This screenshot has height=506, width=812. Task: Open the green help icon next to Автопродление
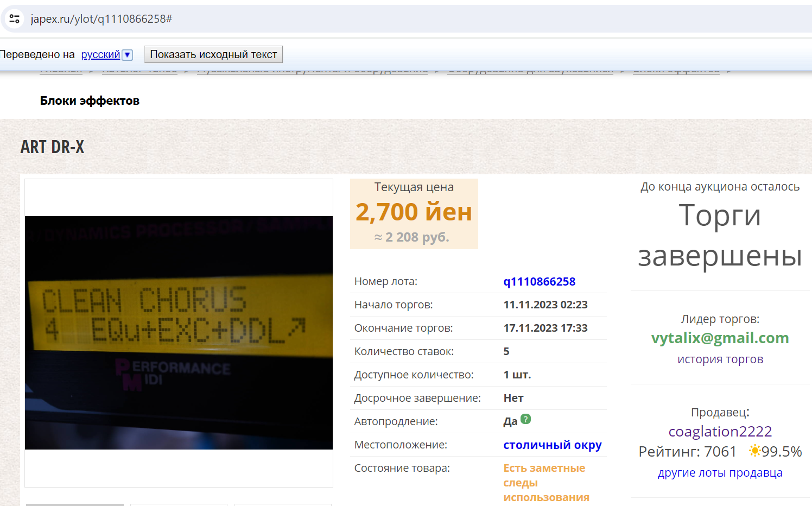[x=525, y=419]
